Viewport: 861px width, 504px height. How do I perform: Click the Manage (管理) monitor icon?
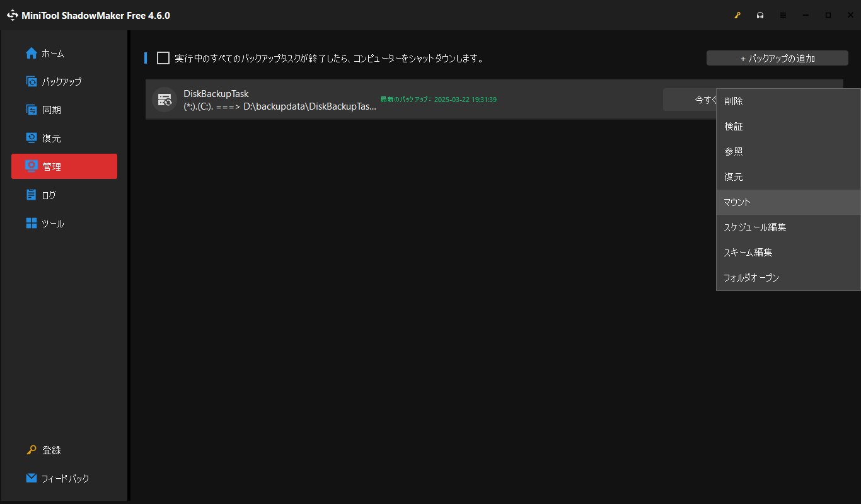pos(32,166)
